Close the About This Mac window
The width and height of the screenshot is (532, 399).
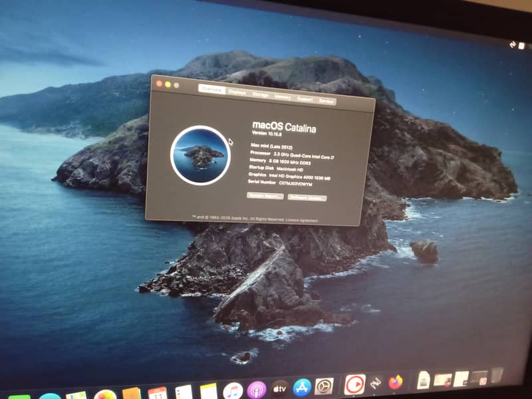[x=159, y=84]
